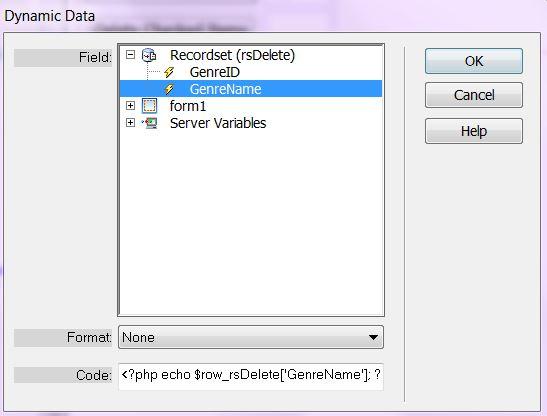The width and height of the screenshot is (547, 416).
Task: Click the Server Variables monitor icon
Action: click(149, 123)
